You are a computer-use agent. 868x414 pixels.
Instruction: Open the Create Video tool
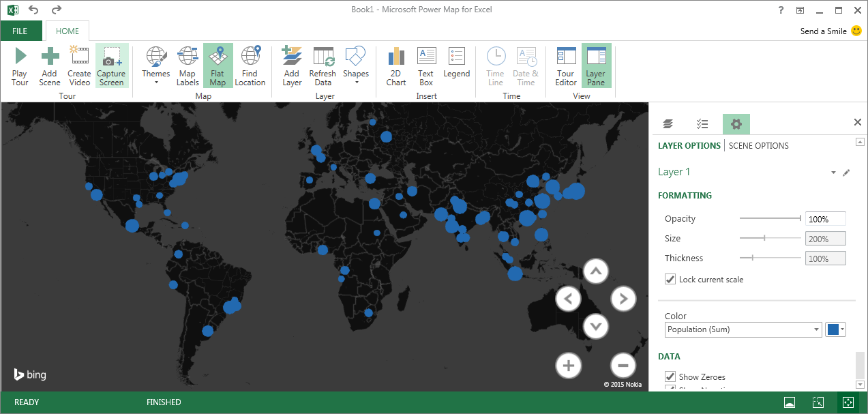coord(79,66)
